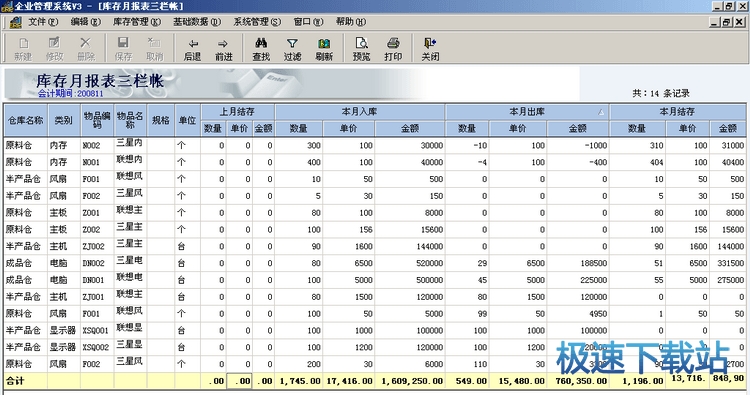Select row with item code N001
750x395 pixels.
(375, 162)
